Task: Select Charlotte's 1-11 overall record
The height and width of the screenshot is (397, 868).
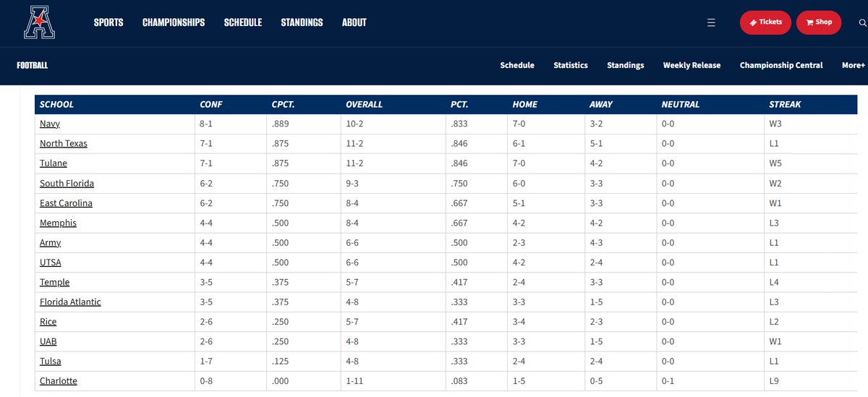Action: (x=354, y=381)
